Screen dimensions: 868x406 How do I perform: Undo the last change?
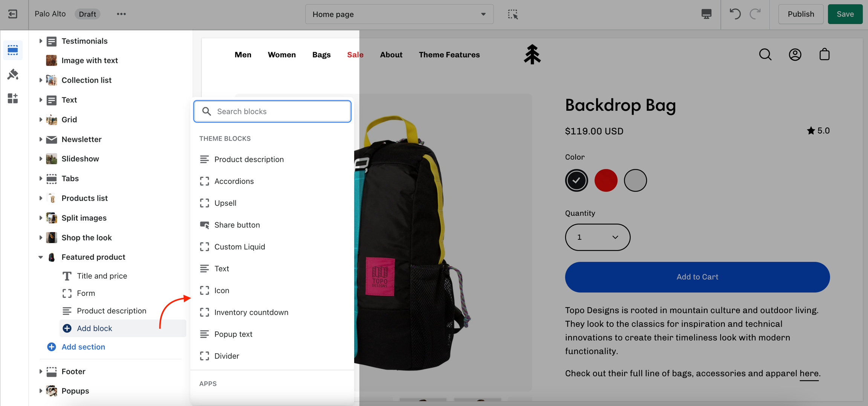[735, 14]
